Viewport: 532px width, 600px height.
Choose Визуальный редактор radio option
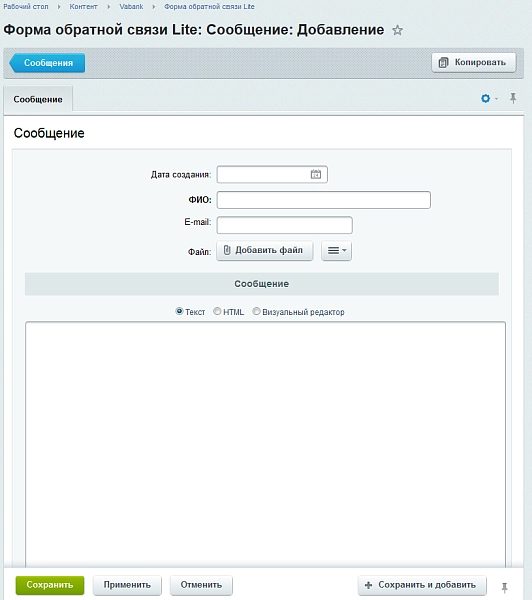click(x=256, y=311)
